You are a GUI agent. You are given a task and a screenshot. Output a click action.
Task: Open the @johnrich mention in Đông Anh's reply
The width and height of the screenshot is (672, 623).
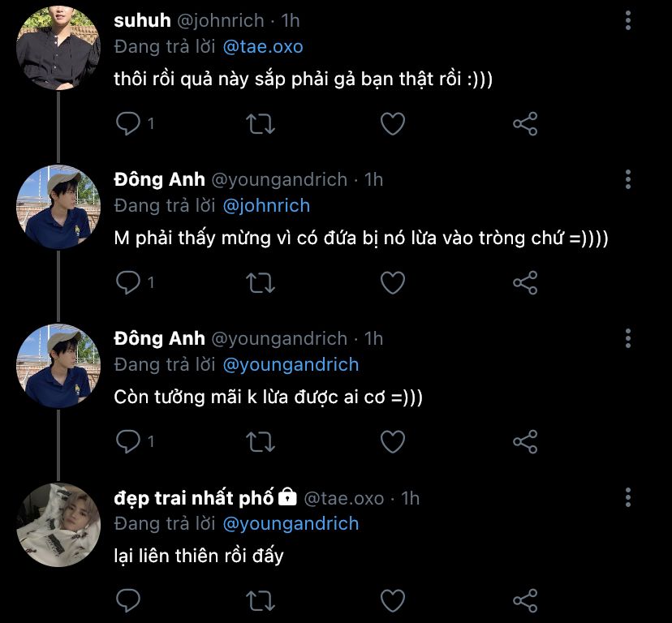tap(265, 206)
